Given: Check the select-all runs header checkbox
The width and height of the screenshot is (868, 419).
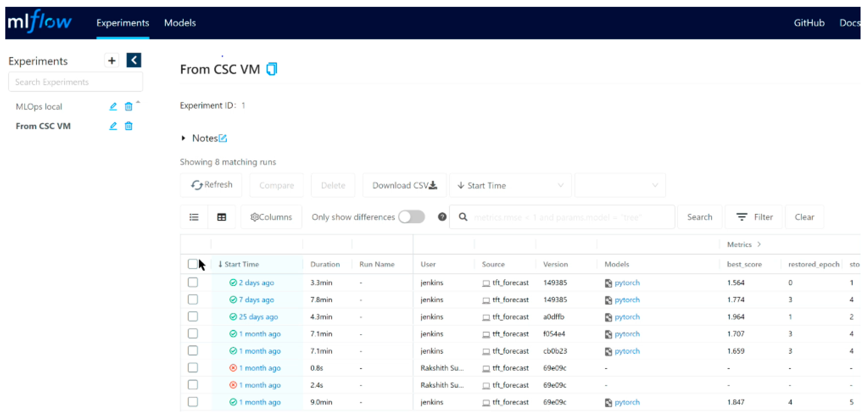Looking at the screenshot, I should coord(192,264).
